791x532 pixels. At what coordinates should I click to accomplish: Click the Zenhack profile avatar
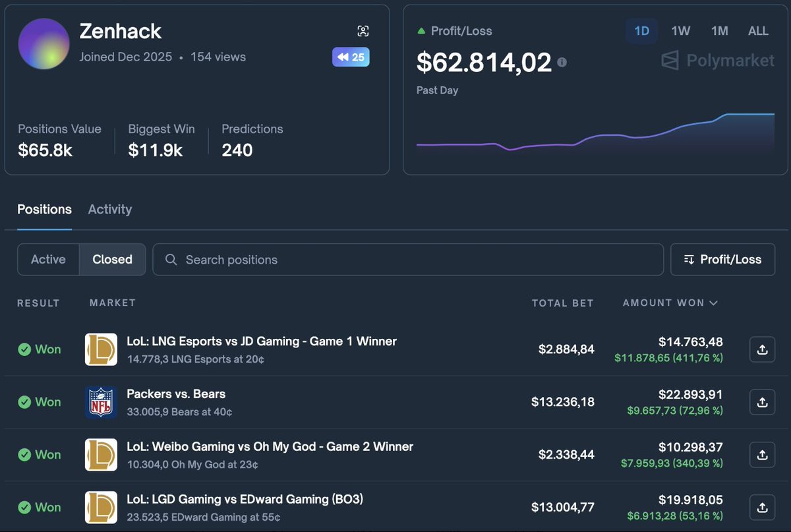point(44,44)
